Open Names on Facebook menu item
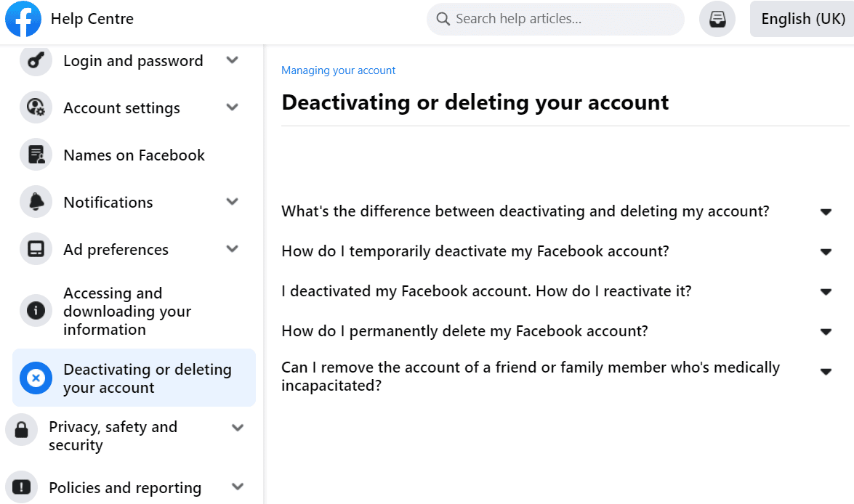Image resolution: width=854 pixels, height=504 pixels. pos(134,155)
